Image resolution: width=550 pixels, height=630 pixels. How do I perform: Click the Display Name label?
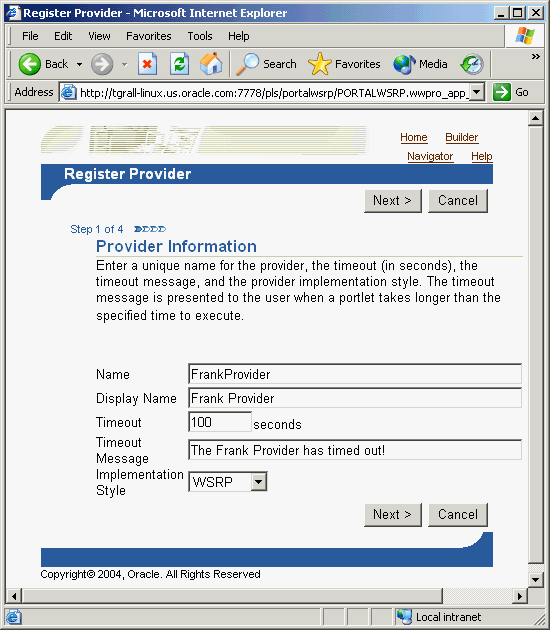[x=136, y=398]
